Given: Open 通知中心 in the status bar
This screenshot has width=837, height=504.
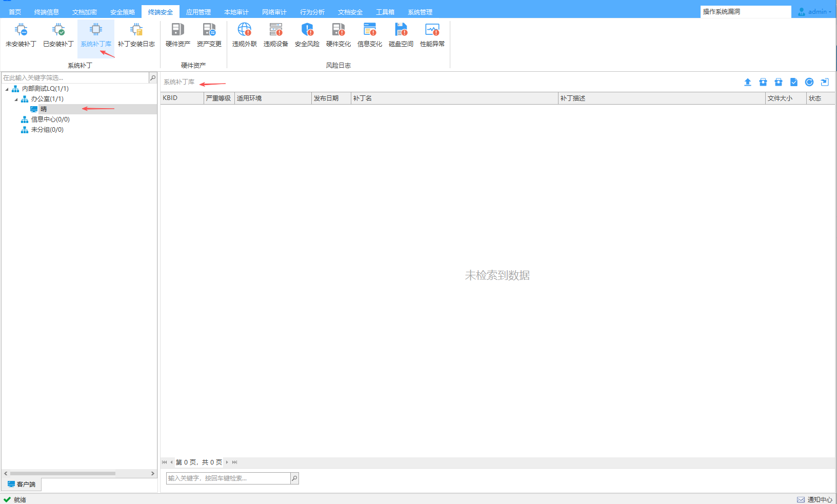Looking at the screenshot, I should [815, 499].
